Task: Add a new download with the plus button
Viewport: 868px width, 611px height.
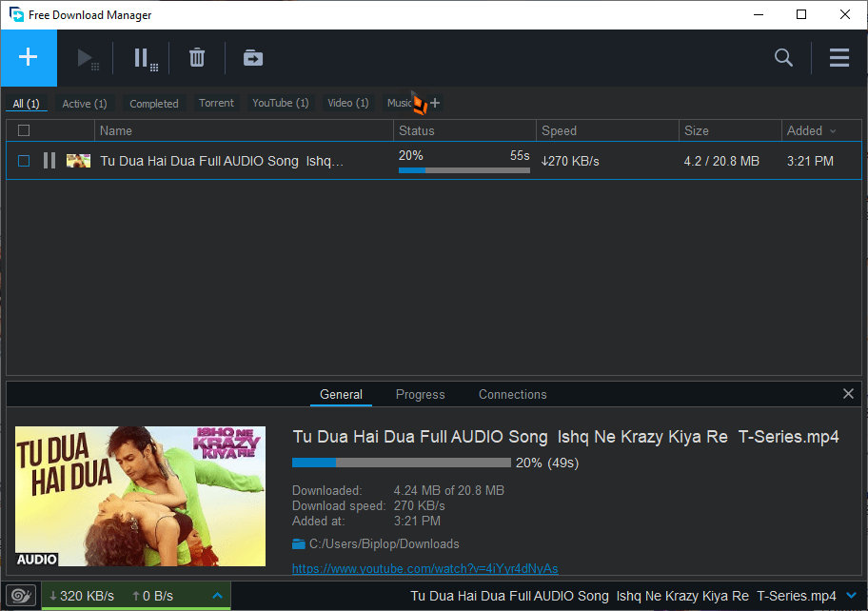Action: (x=29, y=57)
